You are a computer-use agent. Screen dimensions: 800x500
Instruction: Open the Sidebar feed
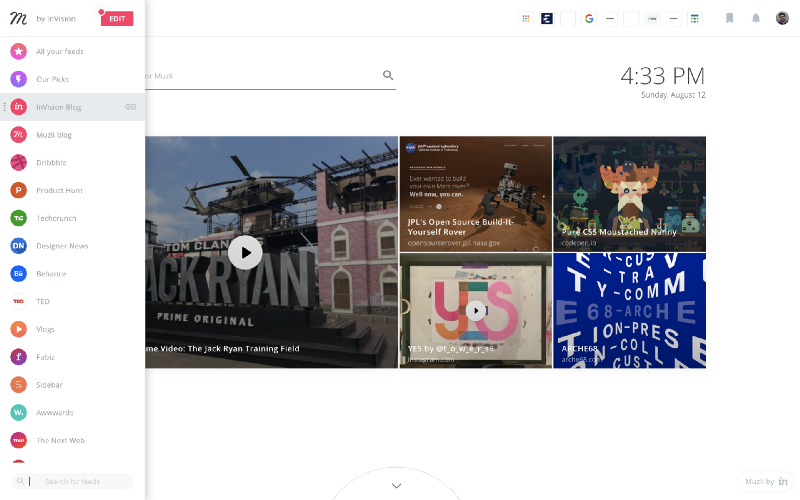tap(72, 385)
